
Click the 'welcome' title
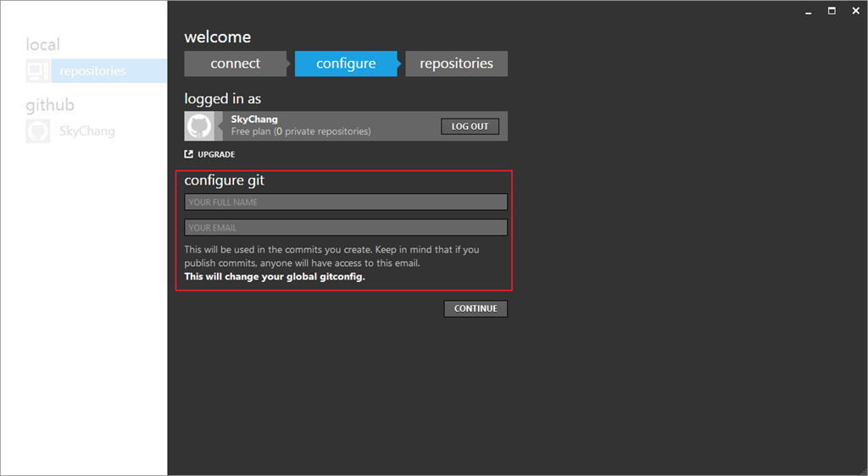tap(218, 37)
